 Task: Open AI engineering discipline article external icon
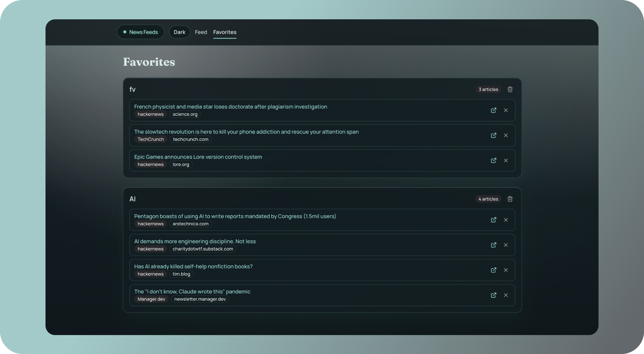click(493, 245)
